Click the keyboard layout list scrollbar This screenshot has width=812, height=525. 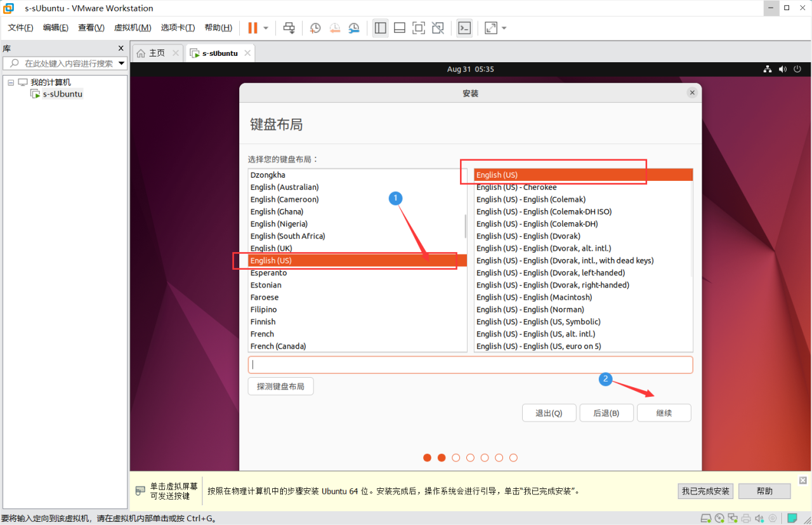pos(465,225)
